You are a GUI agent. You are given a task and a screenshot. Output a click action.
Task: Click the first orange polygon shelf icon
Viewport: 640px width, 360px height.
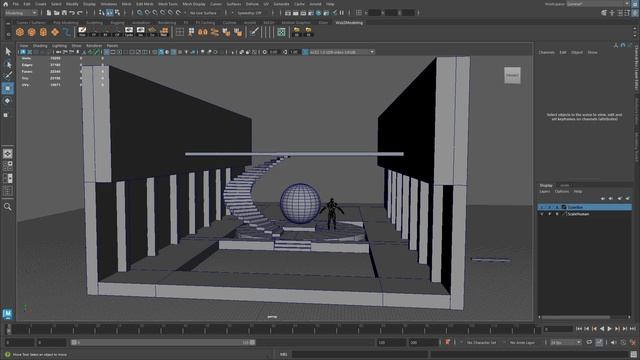pyautogui.click(x=20, y=32)
